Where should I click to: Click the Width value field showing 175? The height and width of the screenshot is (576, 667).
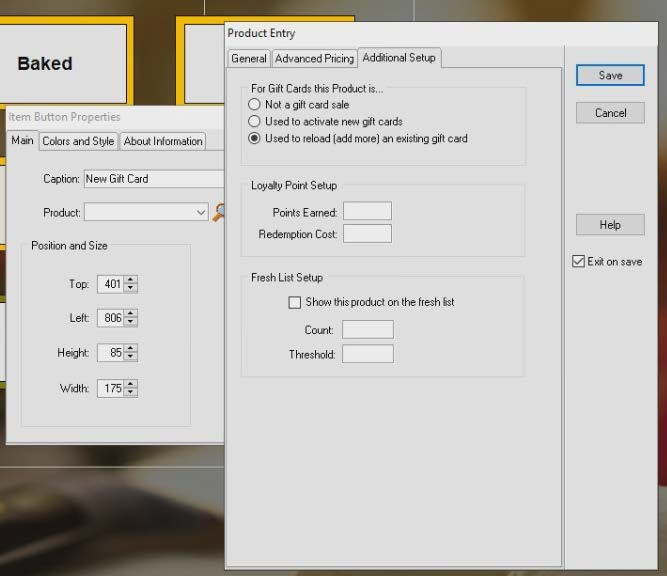tap(111, 388)
